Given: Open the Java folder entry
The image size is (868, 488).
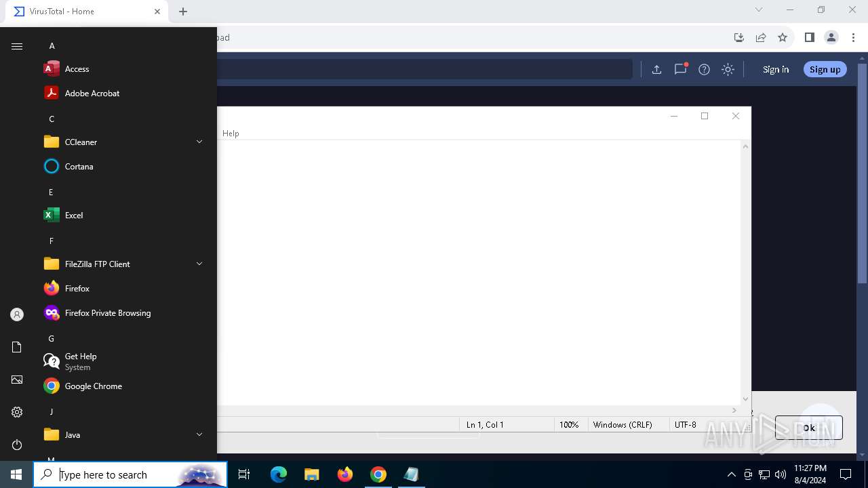Looking at the screenshot, I should click(x=122, y=435).
